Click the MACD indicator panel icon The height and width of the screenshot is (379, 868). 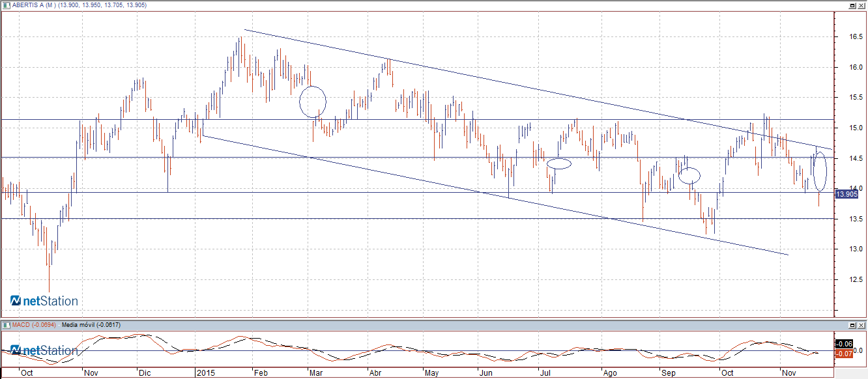(7, 324)
